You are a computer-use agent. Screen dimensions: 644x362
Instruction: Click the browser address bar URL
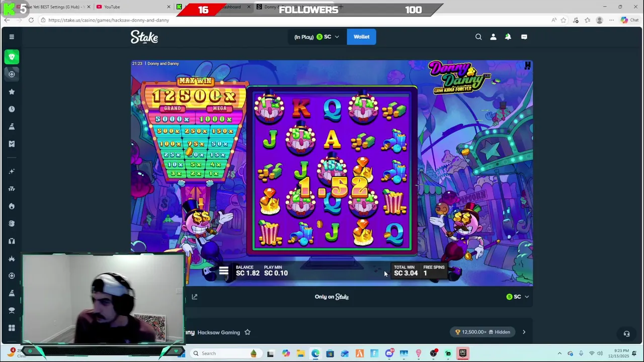click(109, 20)
